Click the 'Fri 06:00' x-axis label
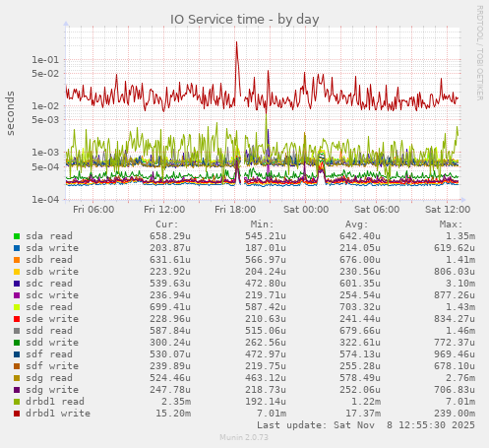Screen dimensions: 489x448 (x=93, y=210)
